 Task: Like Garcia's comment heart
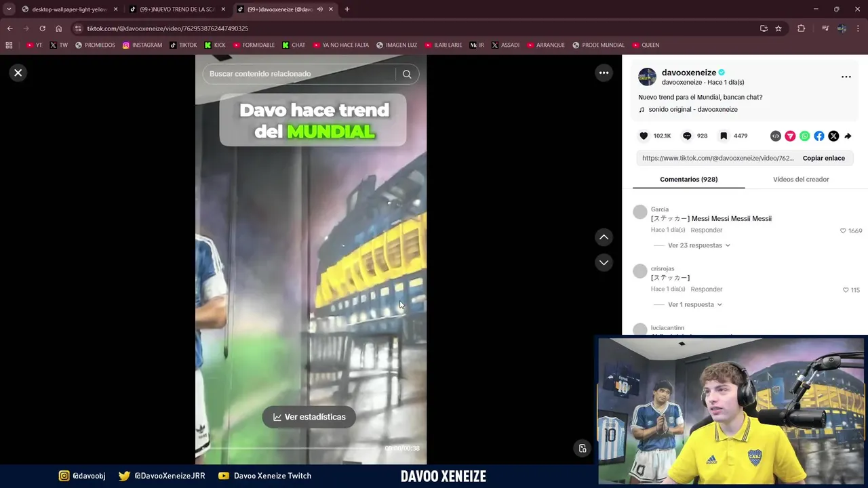[843, 230]
